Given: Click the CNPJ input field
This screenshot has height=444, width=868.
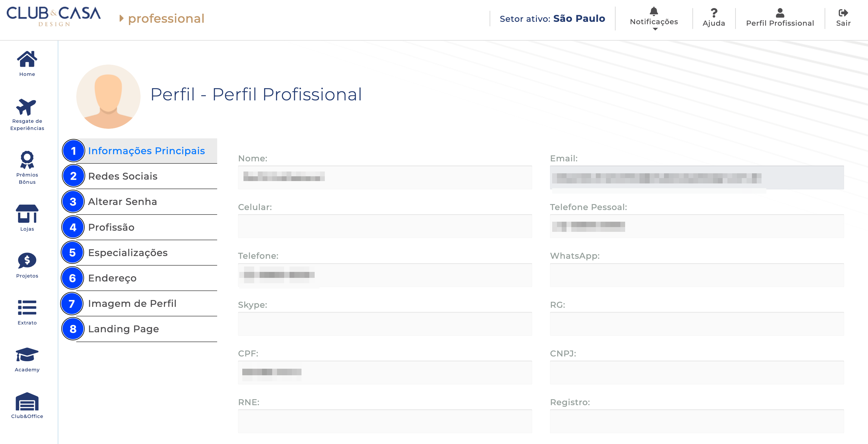Looking at the screenshot, I should coord(697,373).
